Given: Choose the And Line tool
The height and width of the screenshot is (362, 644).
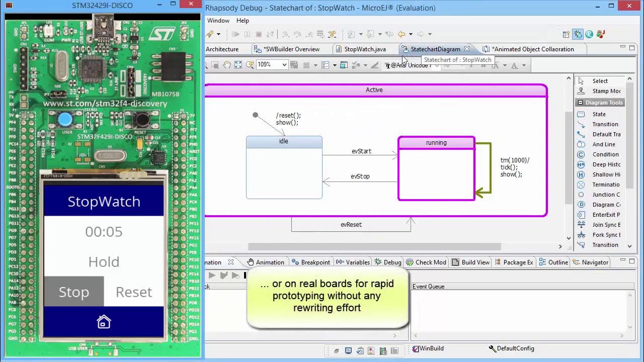Looking at the screenshot, I should coord(599,144).
